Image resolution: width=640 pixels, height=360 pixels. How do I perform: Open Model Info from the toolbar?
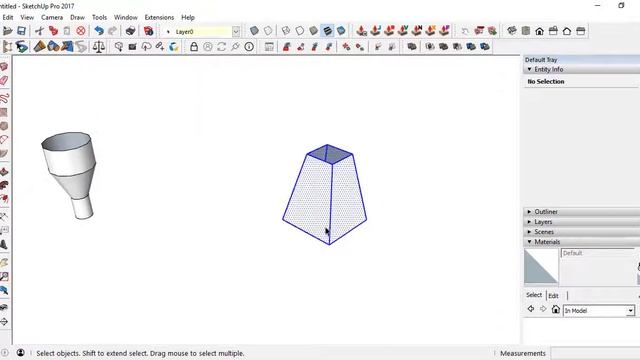click(149, 31)
